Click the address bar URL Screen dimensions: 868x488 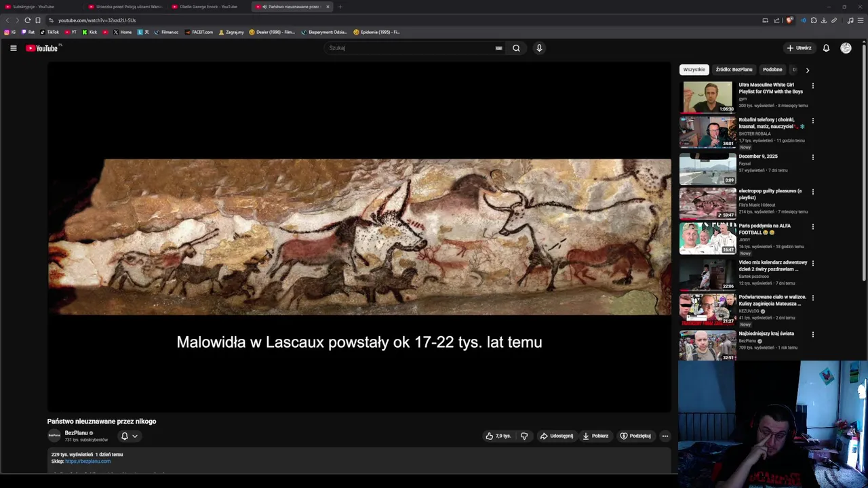point(97,20)
